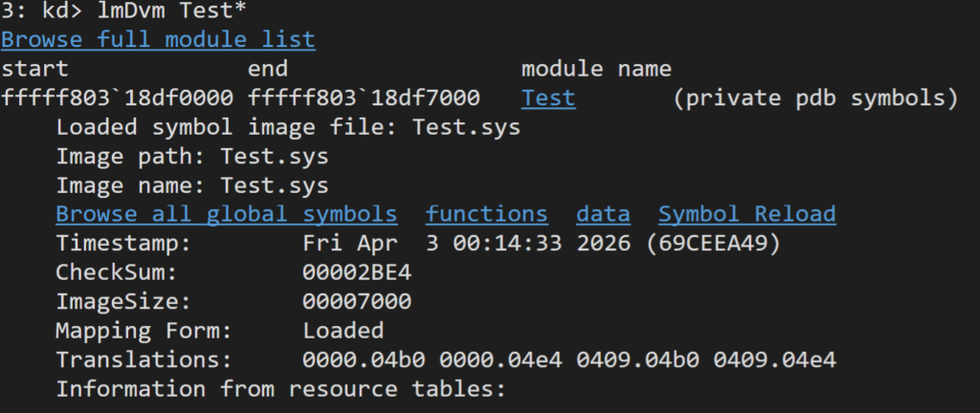
Task: Click the Symbol Reload link
Action: [746, 214]
